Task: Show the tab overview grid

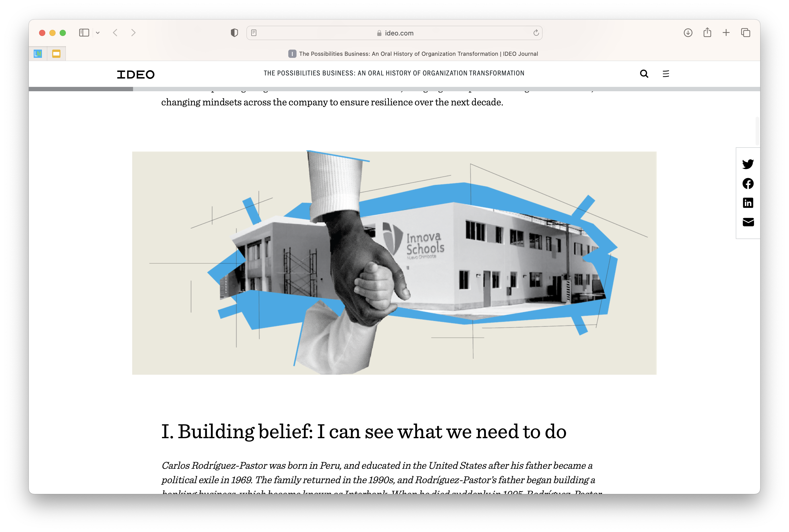Action: pos(746,33)
